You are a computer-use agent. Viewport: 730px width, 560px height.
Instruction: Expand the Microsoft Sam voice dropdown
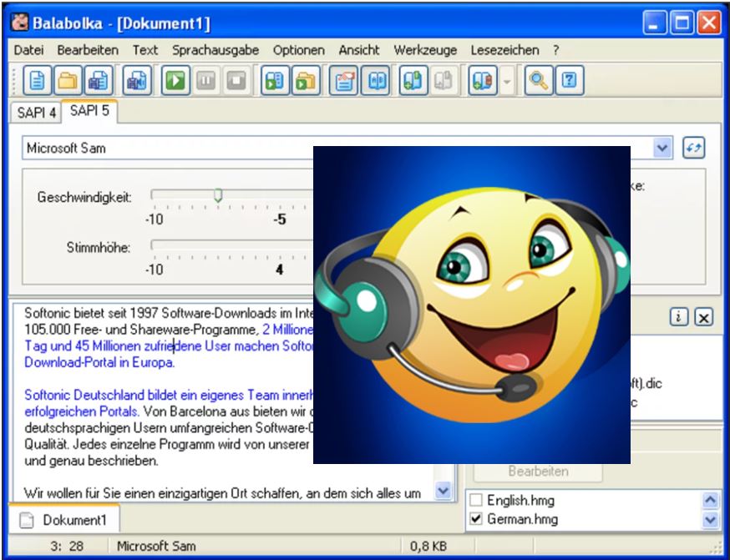[662, 149]
